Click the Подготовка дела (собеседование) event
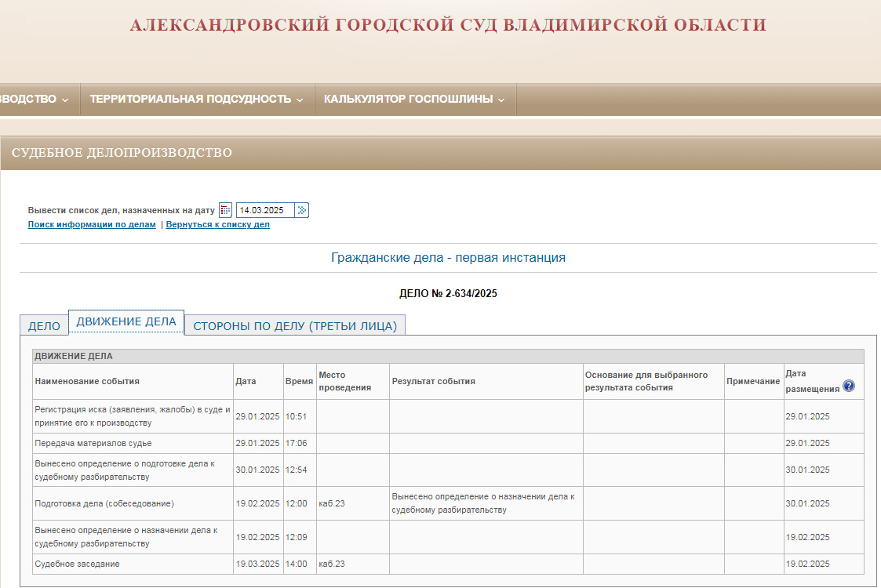 pos(104,503)
